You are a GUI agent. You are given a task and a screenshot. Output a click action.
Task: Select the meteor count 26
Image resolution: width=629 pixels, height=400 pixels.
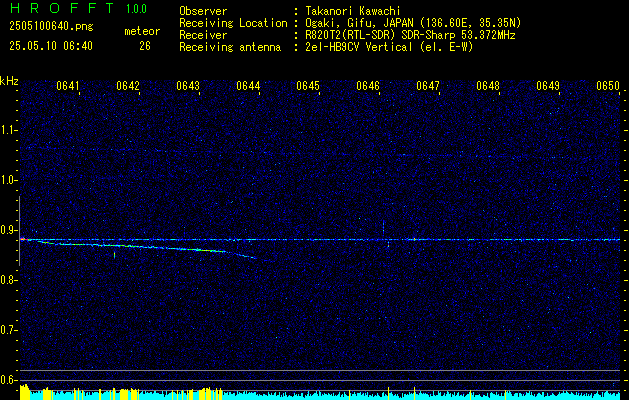pyautogui.click(x=145, y=46)
